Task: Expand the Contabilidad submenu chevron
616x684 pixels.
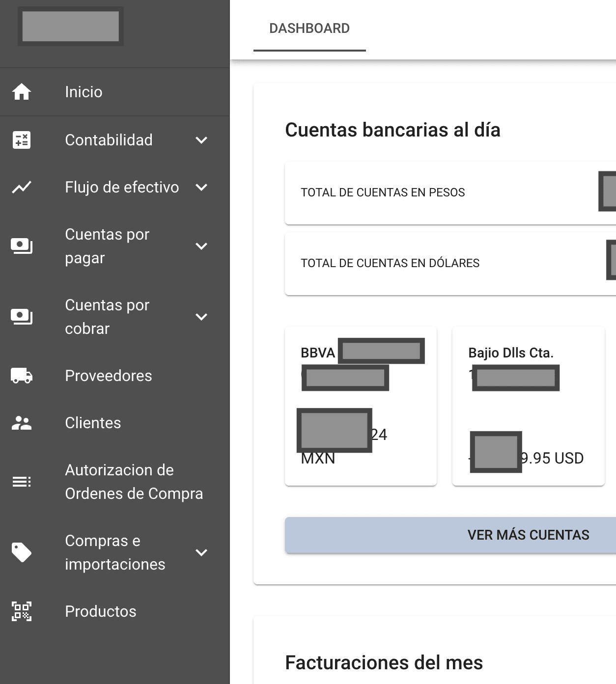Action: pos(201,140)
